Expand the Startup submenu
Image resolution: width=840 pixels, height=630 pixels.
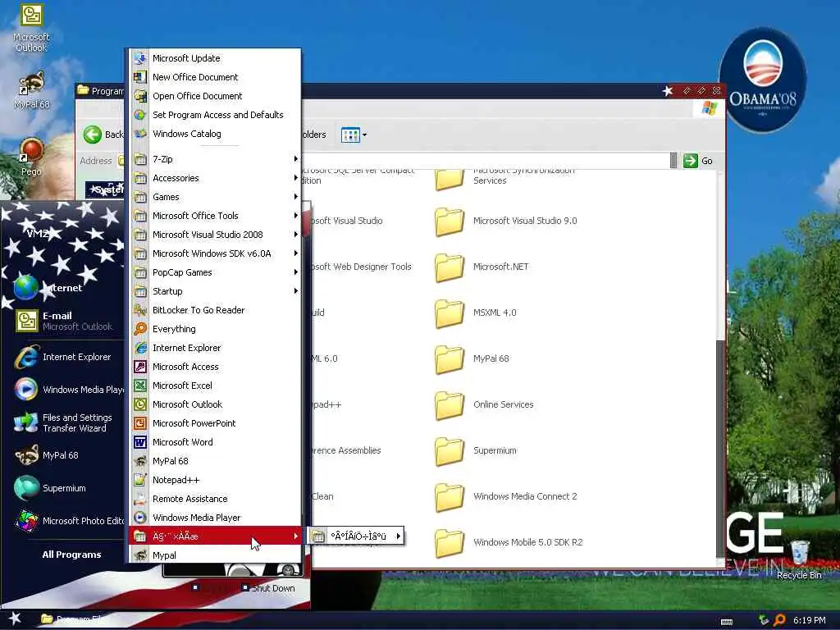(214, 291)
